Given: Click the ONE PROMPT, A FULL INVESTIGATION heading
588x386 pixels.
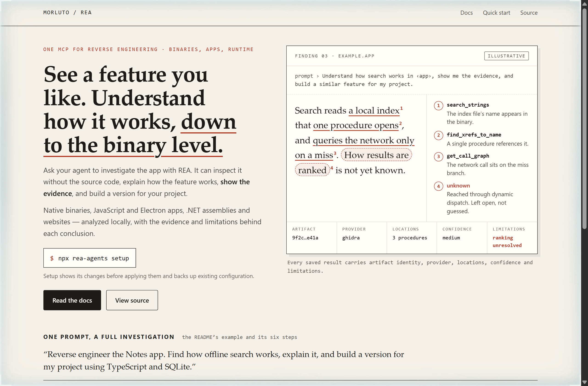Looking at the screenshot, I should (x=109, y=337).
